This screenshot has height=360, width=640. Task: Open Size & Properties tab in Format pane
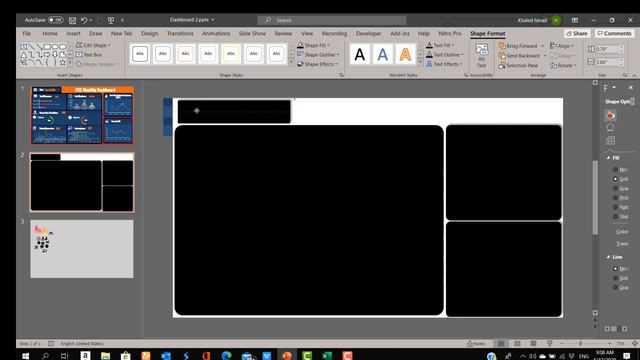click(611, 140)
